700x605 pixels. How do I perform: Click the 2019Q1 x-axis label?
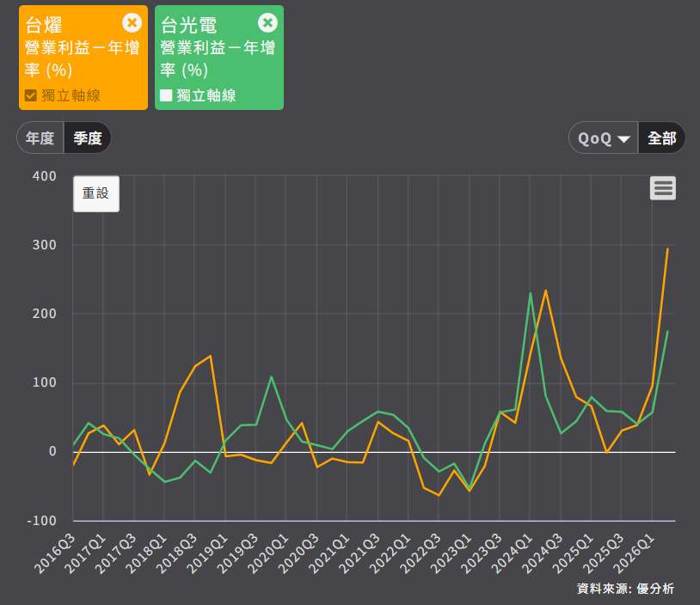(207, 553)
